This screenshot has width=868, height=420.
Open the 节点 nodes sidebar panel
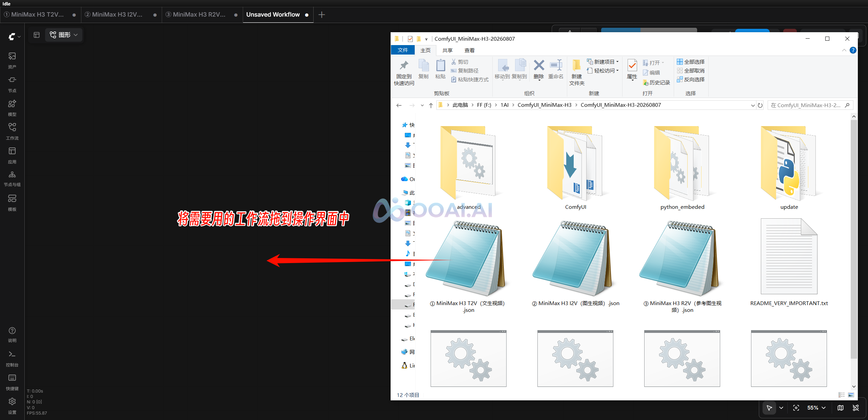(12, 84)
